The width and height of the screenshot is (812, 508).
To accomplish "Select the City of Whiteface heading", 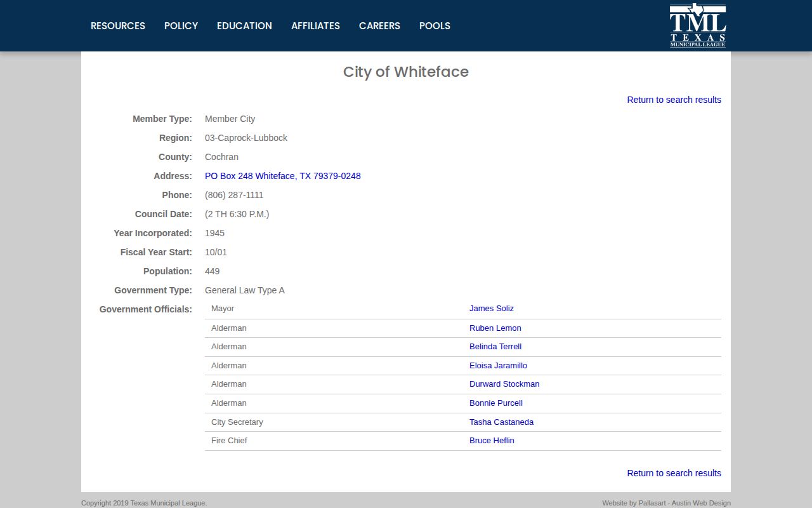I will point(406,72).
